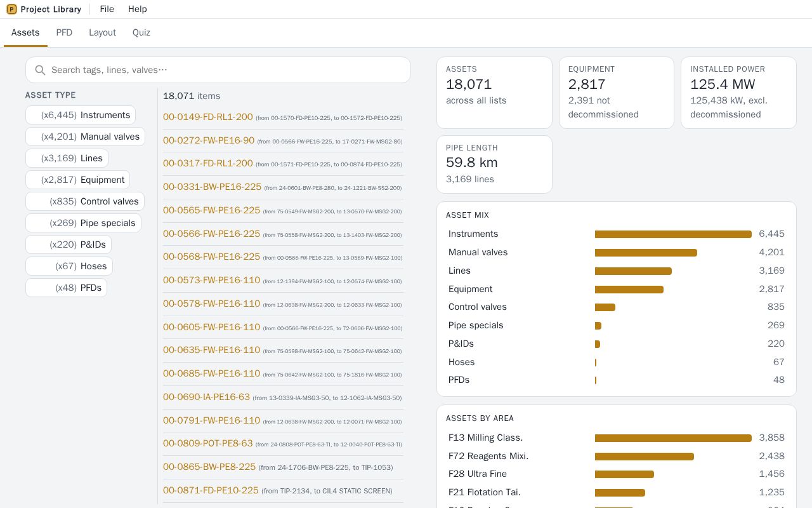Screen dimensions: 812x508
Task: Open the Help menu
Action: point(138,9)
